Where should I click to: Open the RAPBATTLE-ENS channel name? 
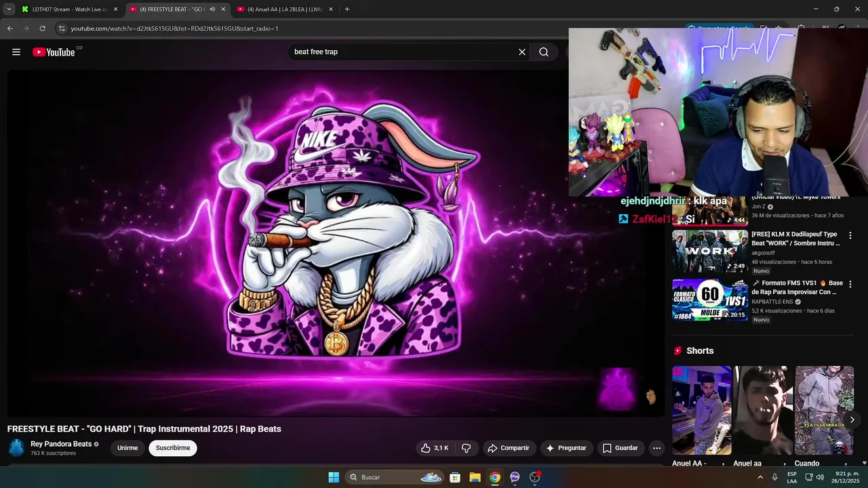point(772,302)
